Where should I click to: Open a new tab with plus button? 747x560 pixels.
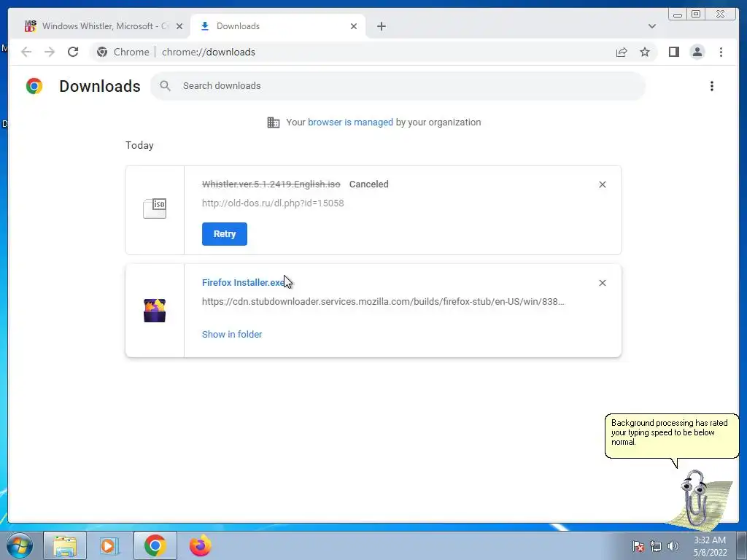click(x=381, y=26)
